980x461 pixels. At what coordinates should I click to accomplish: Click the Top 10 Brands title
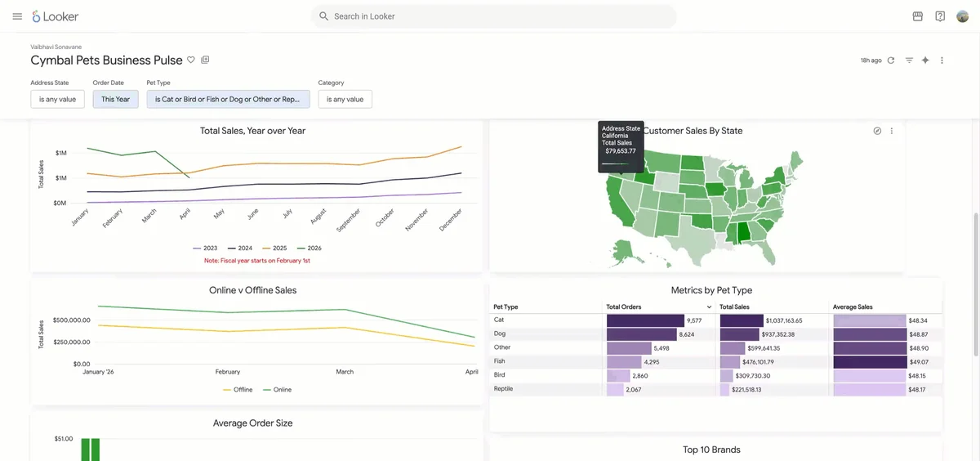(x=711, y=450)
